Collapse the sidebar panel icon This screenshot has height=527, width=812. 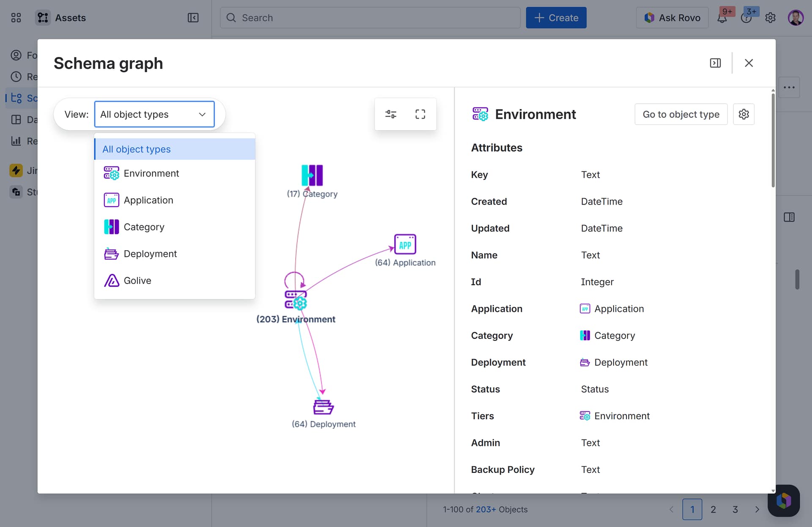tap(193, 18)
